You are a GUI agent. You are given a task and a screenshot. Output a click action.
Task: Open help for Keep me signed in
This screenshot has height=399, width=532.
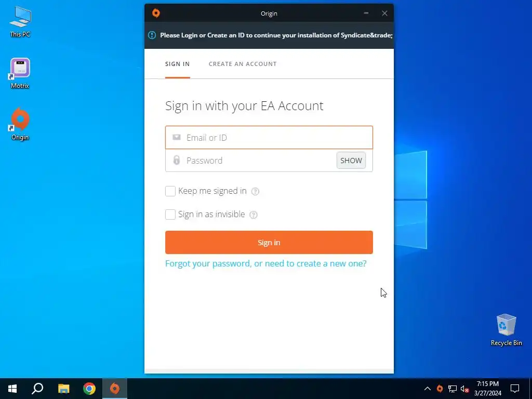pyautogui.click(x=255, y=191)
